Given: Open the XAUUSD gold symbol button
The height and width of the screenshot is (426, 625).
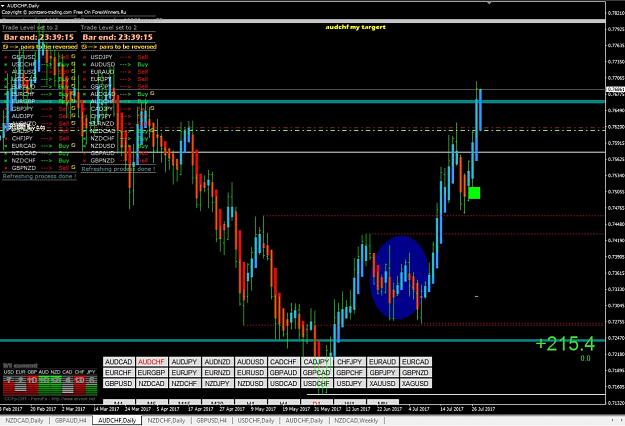Looking at the screenshot, I should pyautogui.click(x=383, y=383).
